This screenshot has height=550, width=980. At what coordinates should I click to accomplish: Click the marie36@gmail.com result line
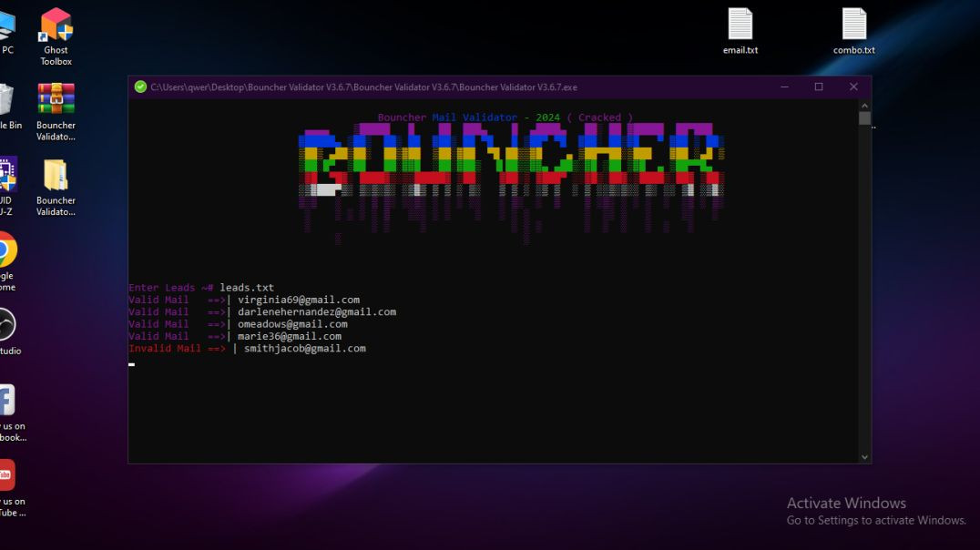[234, 336]
